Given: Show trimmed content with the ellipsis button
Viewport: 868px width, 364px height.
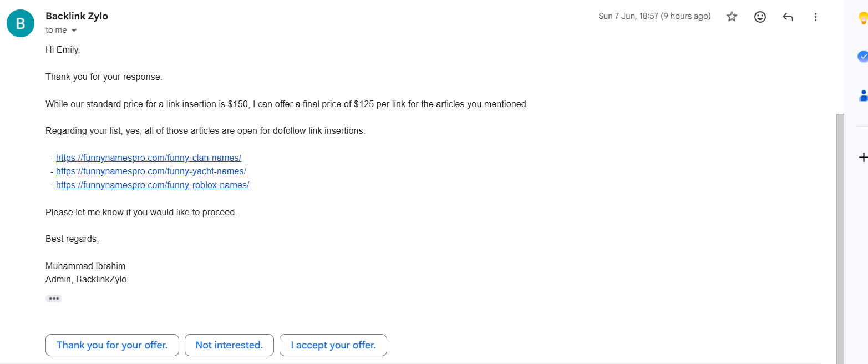Looking at the screenshot, I should click(54, 299).
